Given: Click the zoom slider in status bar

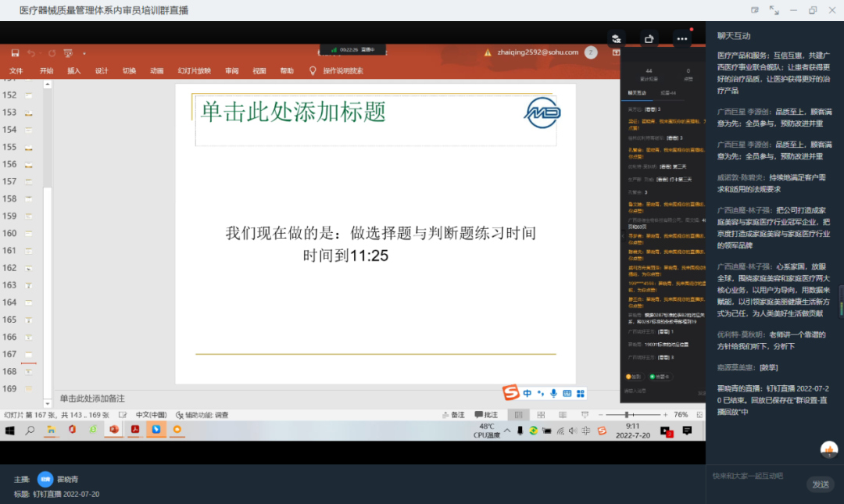Looking at the screenshot, I should [632, 415].
